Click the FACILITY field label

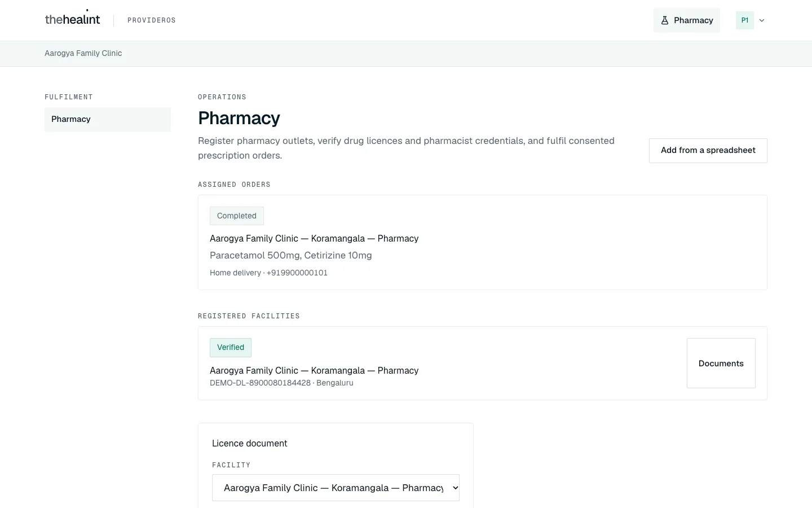pyautogui.click(x=231, y=465)
